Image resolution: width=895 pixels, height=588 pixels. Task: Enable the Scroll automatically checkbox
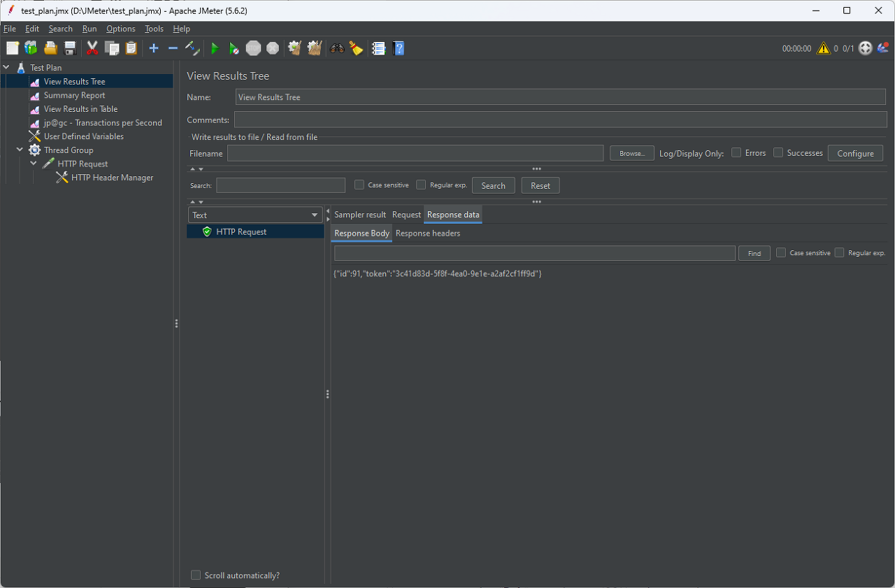(196, 575)
